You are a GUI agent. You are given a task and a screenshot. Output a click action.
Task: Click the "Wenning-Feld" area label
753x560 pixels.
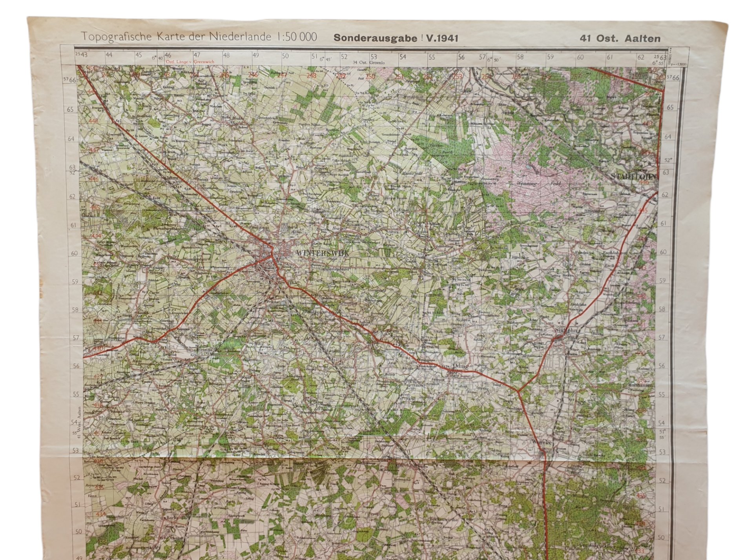click(539, 184)
